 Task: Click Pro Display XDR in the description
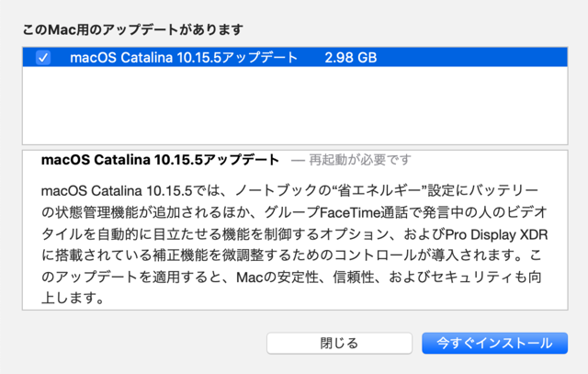click(496, 235)
